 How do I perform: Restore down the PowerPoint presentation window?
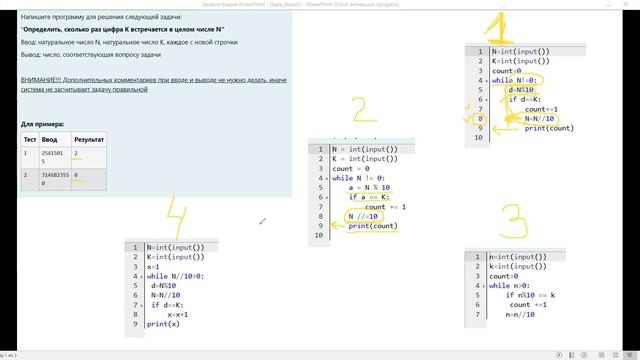point(625,4)
